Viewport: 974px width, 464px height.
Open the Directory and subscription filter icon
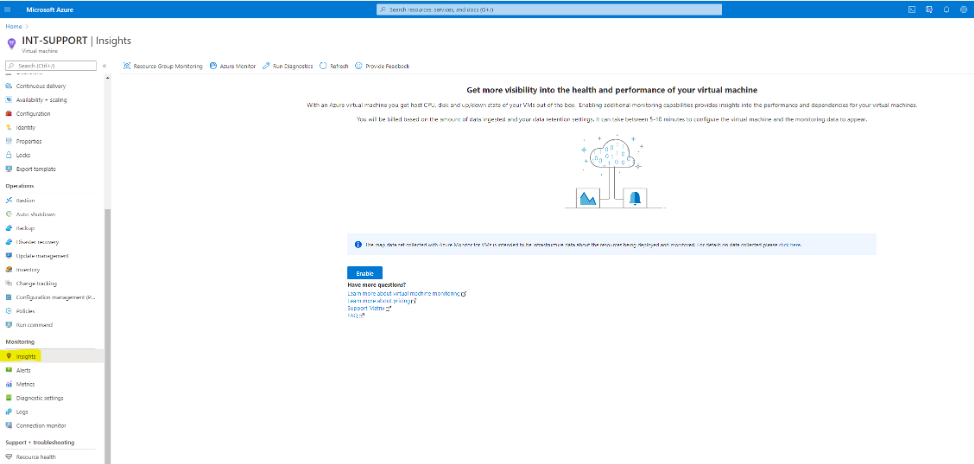(929, 9)
